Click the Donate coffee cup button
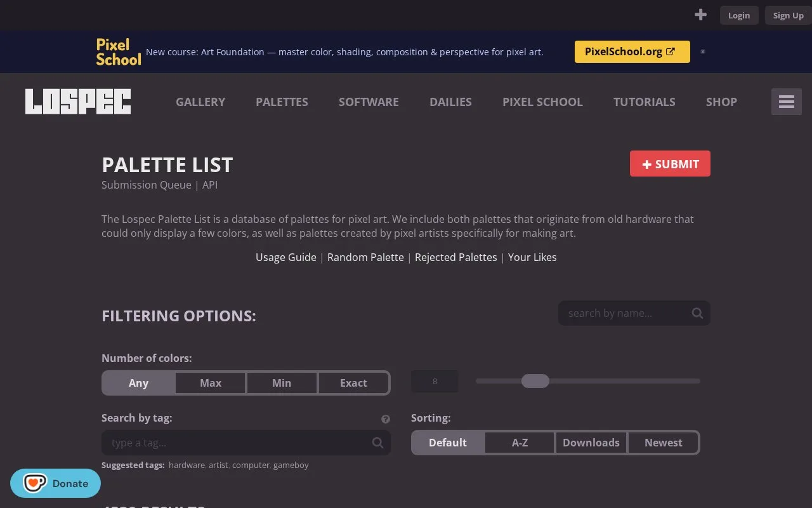 click(x=55, y=483)
